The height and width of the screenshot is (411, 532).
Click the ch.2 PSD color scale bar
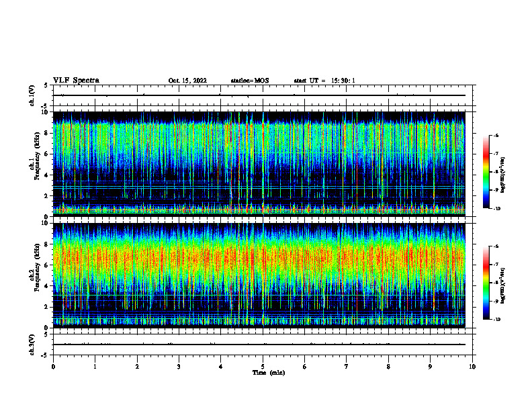(486, 283)
